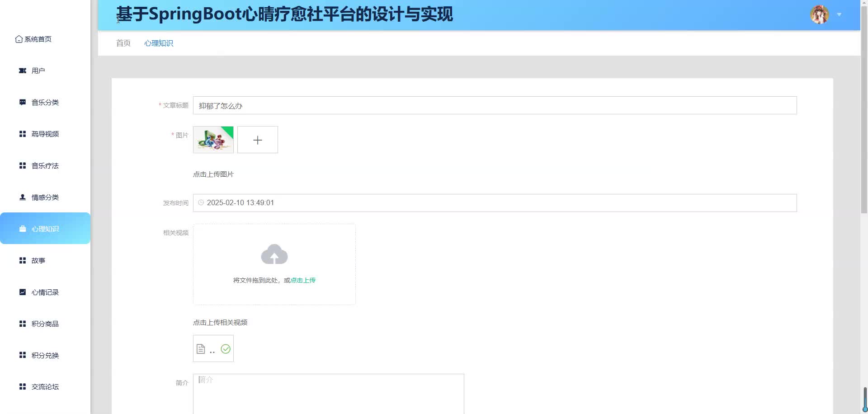Open 情感分类 via its person icon
Screen dimensions: 868x414
pos(22,197)
